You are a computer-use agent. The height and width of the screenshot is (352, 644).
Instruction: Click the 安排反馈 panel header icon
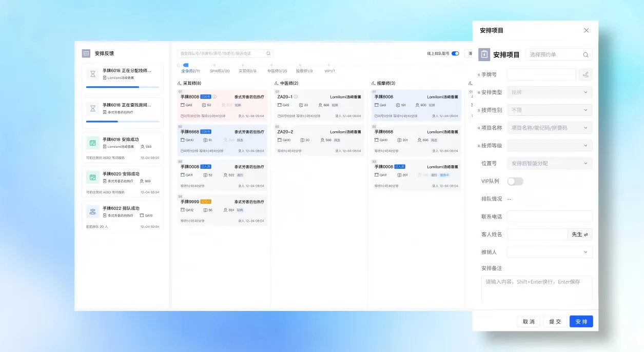pos(86,53)
